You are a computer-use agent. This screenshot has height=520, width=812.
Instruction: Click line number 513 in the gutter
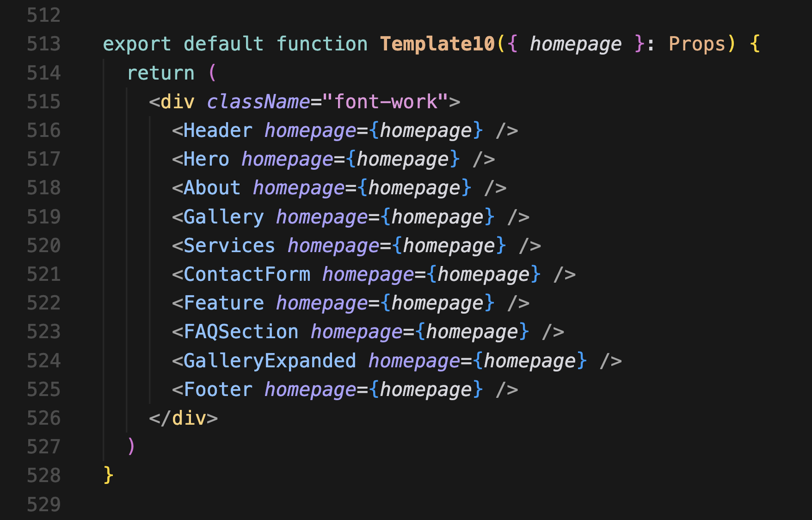pos(43,44)
